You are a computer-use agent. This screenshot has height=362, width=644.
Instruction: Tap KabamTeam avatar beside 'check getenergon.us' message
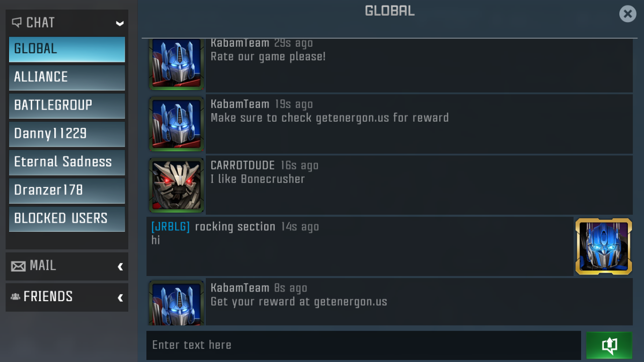tap(177, 124)
